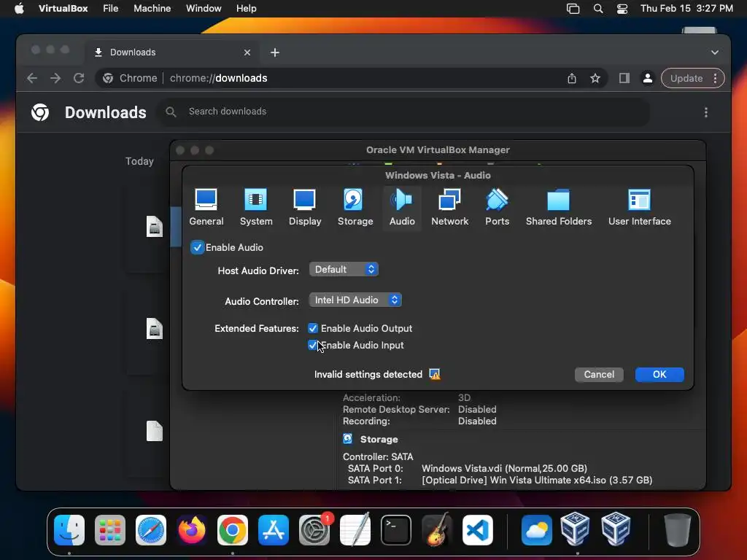
Task: Bookmark this page with the star icon
Action: click(595, 78)
